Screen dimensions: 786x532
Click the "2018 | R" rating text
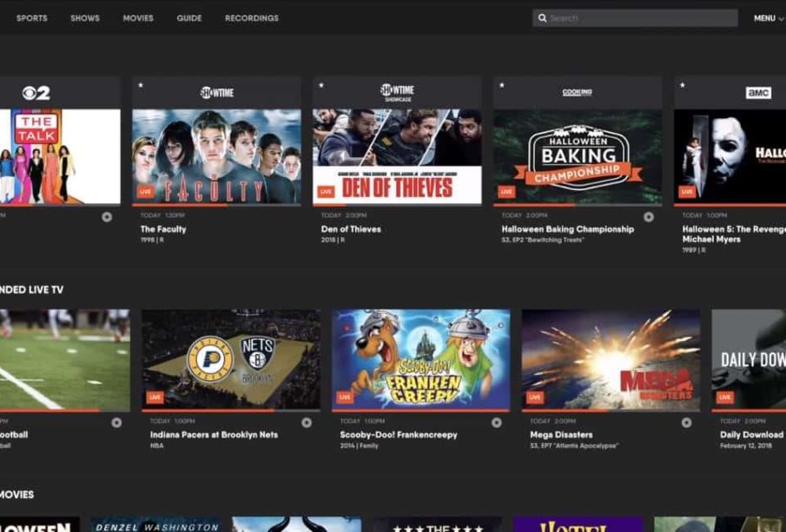pos(333,240)
